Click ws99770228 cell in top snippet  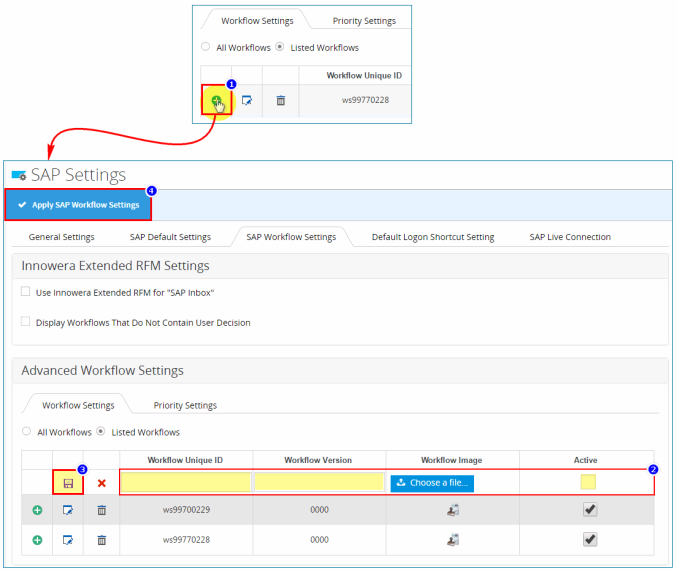[365, 100]
